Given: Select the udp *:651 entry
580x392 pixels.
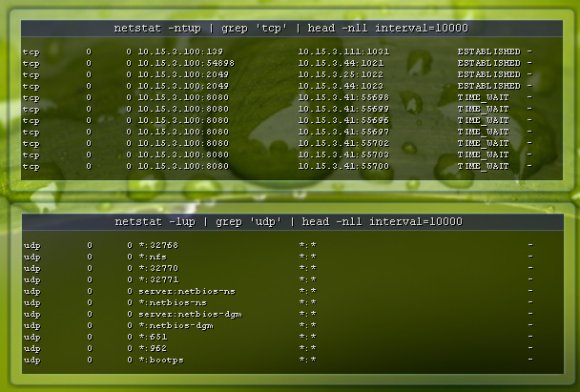Looking at the screenshot, I should point(155,337).
